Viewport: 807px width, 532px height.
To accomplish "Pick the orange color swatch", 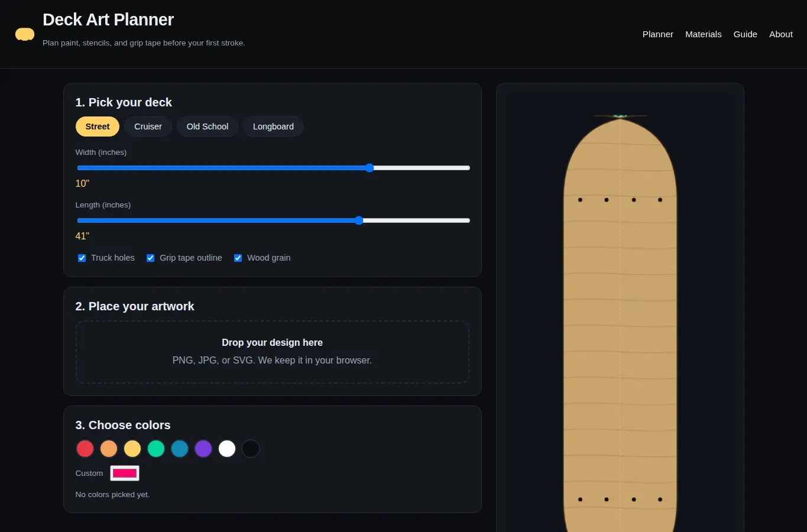I will pos(109,449).
